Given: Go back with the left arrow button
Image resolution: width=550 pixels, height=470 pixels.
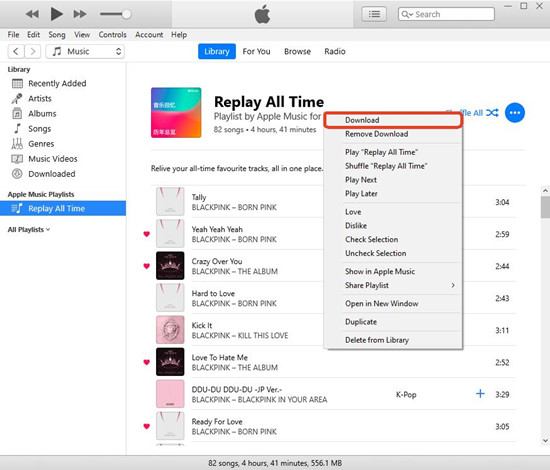Looking at the screenshot, I should pyautogui.click(x=16, y=52).
